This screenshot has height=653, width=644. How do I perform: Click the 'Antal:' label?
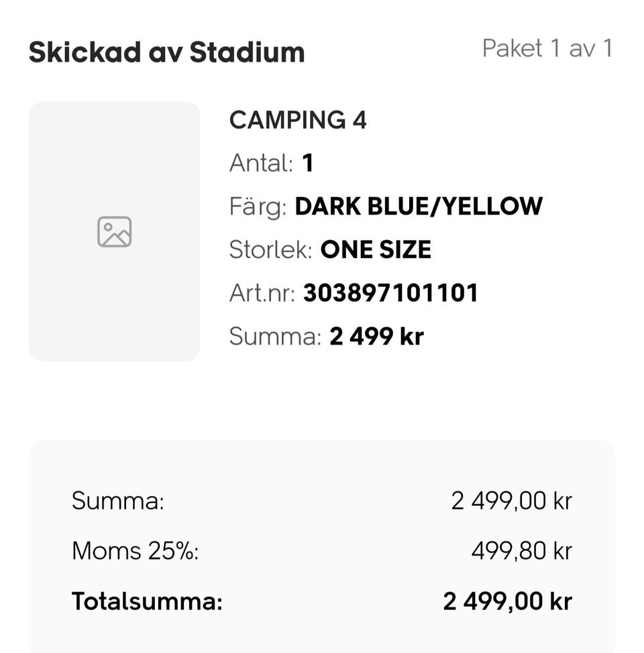pyautogui.click(x=262, y=163)
